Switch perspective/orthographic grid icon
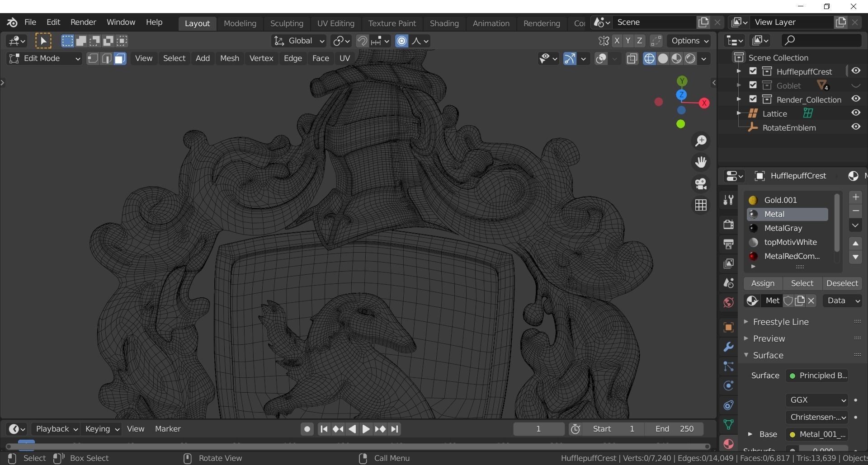 [x=701, y=205]
